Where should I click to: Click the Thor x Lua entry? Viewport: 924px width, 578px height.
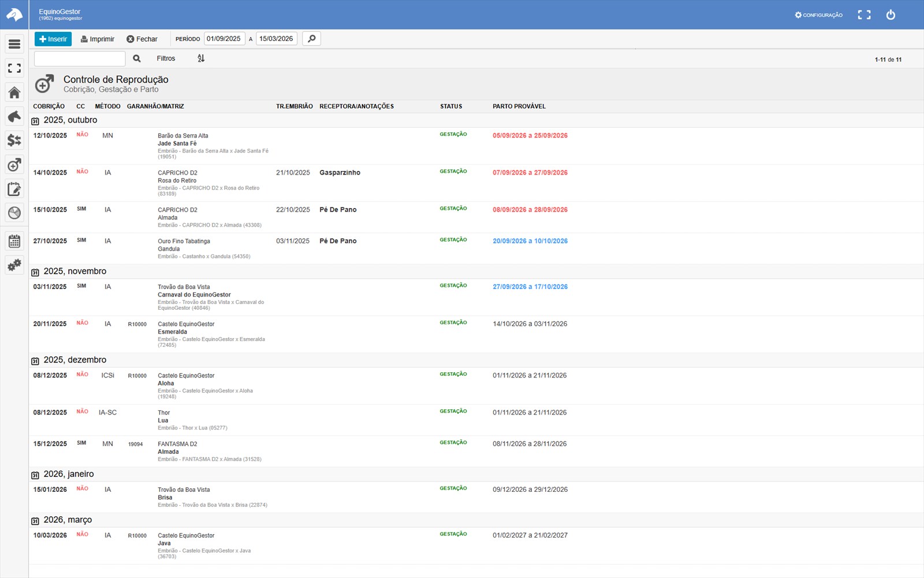click(x=192, y=428)
